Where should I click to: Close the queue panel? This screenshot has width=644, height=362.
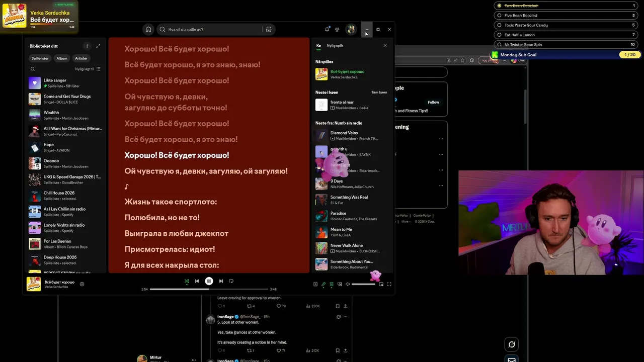(385, 46)
